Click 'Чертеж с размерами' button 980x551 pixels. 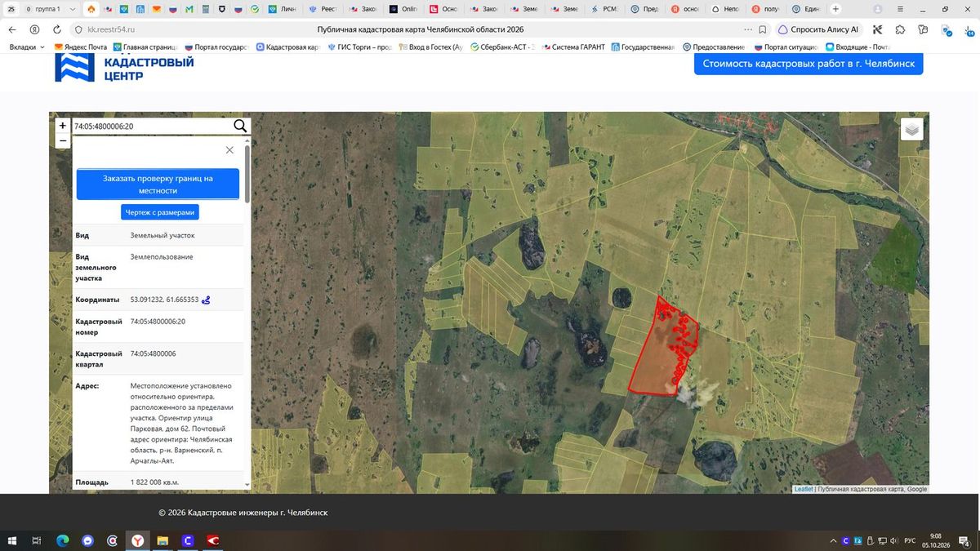(160, 212)
